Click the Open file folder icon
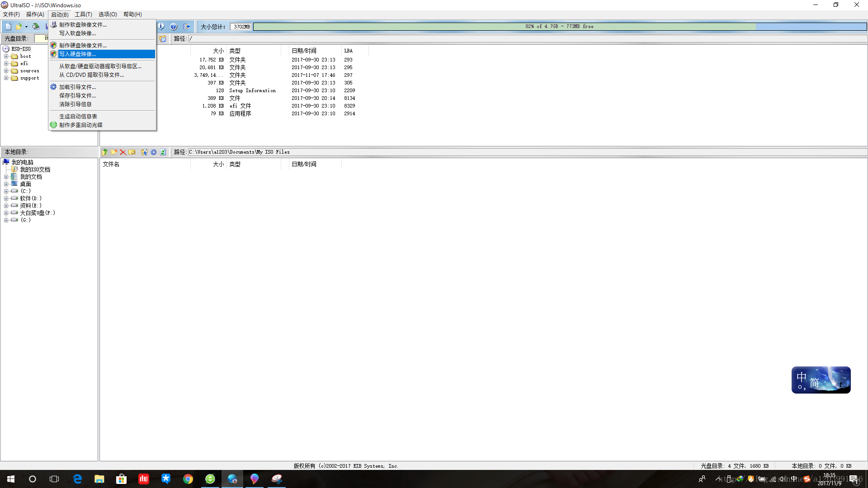This screenshot has height=488, width=868. coord(19,27)
